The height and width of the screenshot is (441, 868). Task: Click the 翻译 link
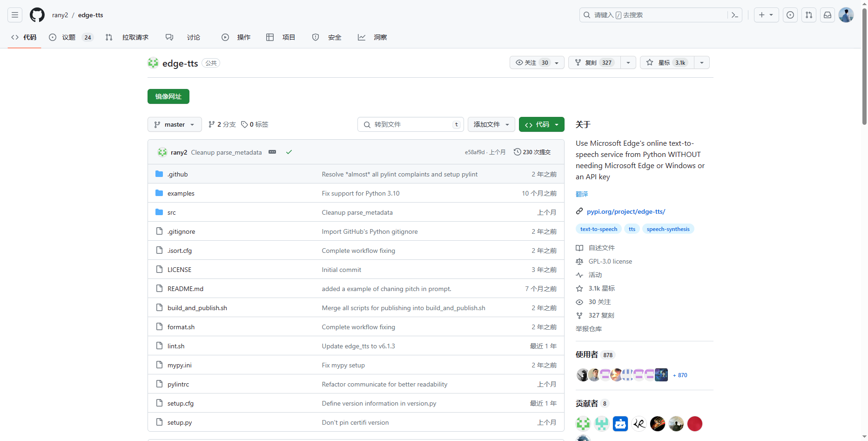[x=582, y=194]
